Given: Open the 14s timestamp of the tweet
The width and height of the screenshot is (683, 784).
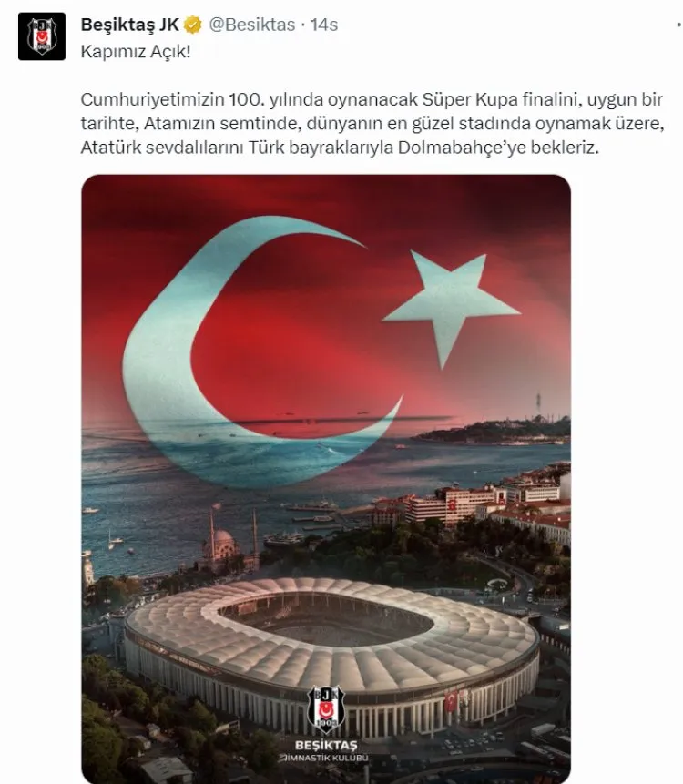Looking at the screenshot, I should [x=324, y=25].
